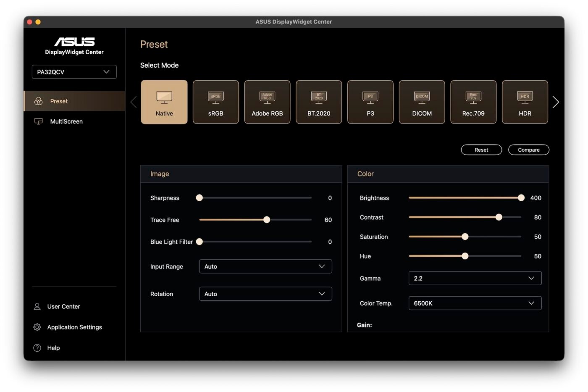Open the Rotation dropdown

[265, 294]
